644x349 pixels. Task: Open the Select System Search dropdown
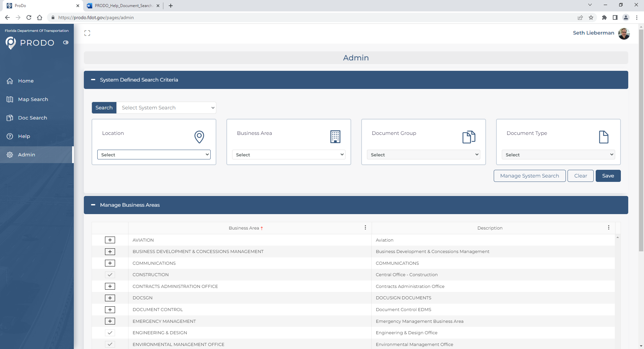[x=166, y=108]
